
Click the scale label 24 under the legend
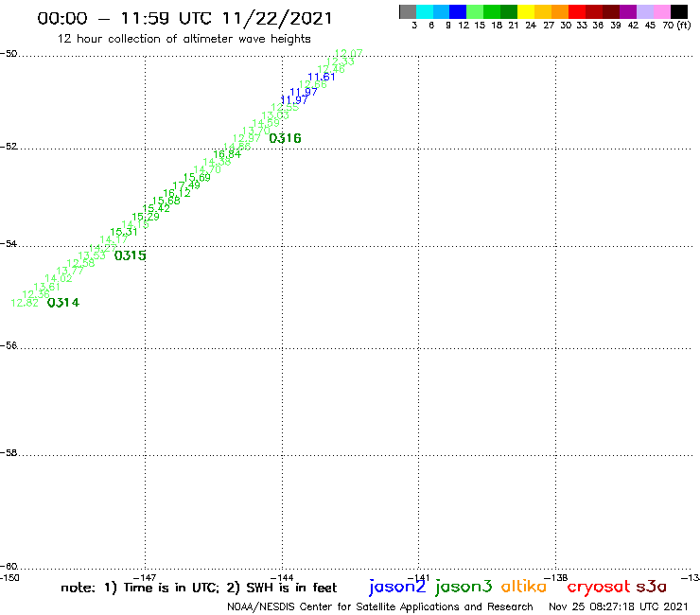531,26
